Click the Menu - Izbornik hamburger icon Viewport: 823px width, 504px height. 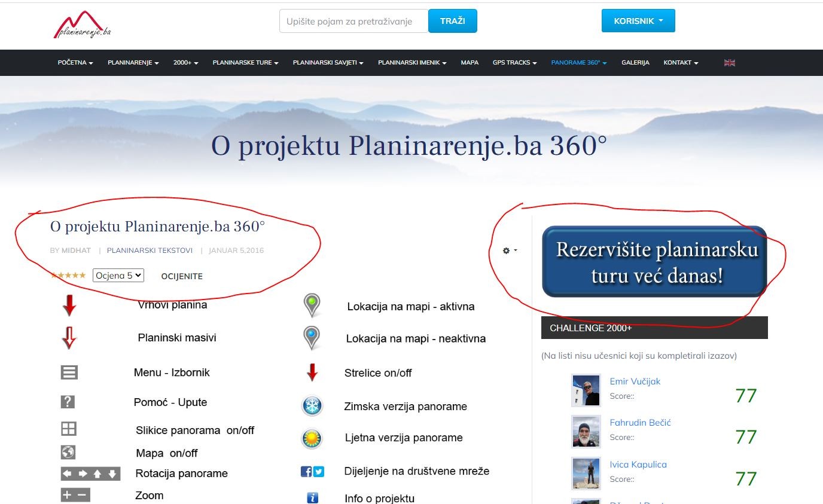pyautogui.click(x=69, y=372)
